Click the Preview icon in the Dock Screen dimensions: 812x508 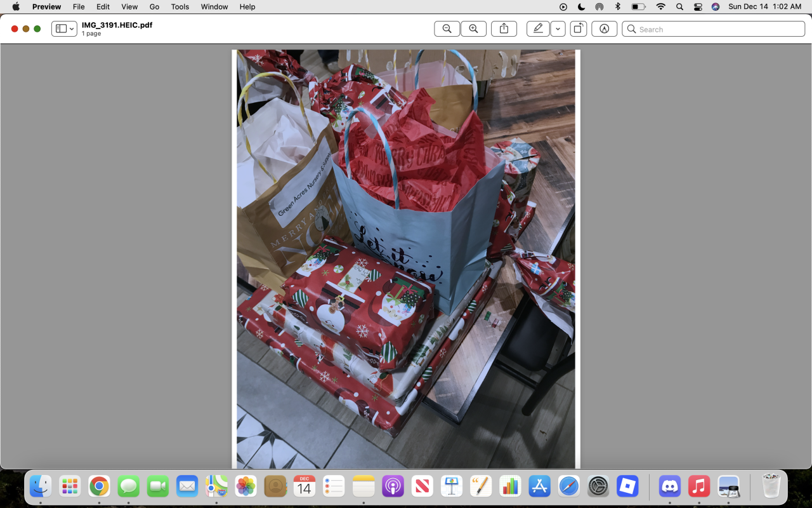coord(728,487)
